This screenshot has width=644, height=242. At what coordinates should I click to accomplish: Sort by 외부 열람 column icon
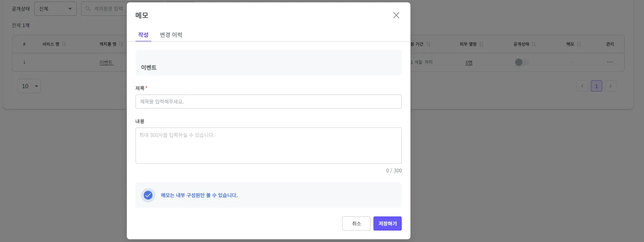(481, 44)
